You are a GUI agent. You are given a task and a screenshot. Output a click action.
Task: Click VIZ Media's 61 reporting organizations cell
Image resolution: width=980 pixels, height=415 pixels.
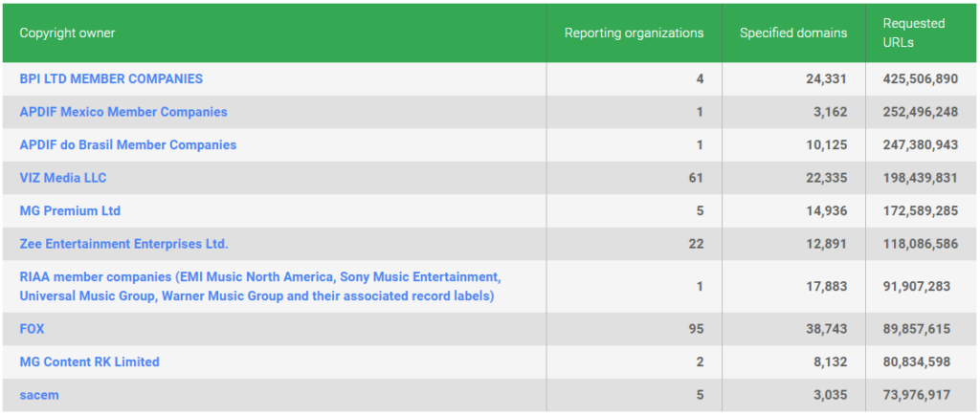[635, 178]
